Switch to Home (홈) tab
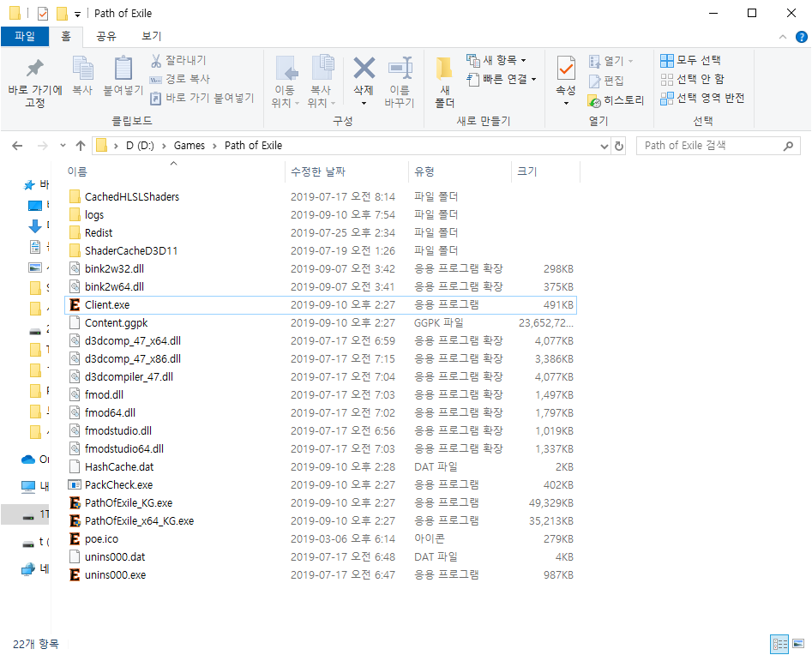The image size is (812, 655). (x=66, y=36)
